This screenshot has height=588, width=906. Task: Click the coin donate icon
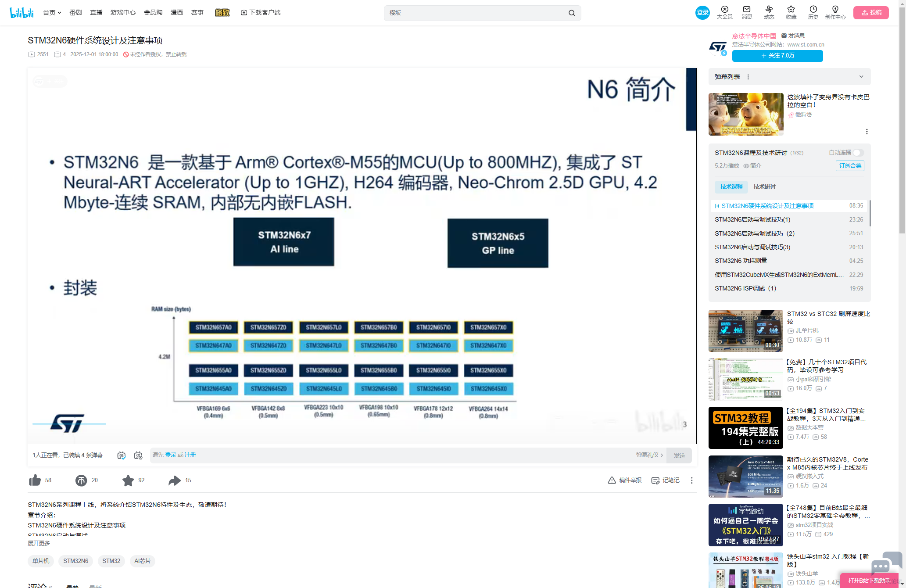[81, 480]
